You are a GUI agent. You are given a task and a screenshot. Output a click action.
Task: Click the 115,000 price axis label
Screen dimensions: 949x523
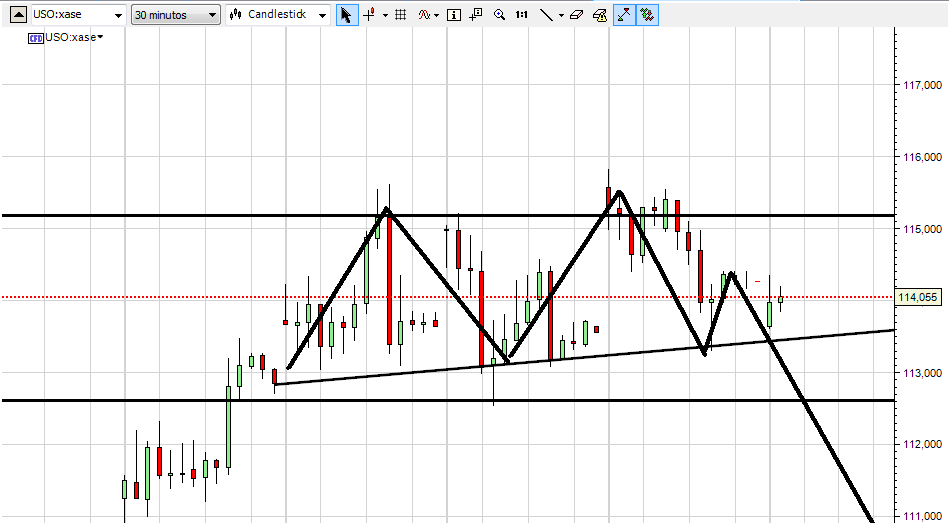(922, 229)
